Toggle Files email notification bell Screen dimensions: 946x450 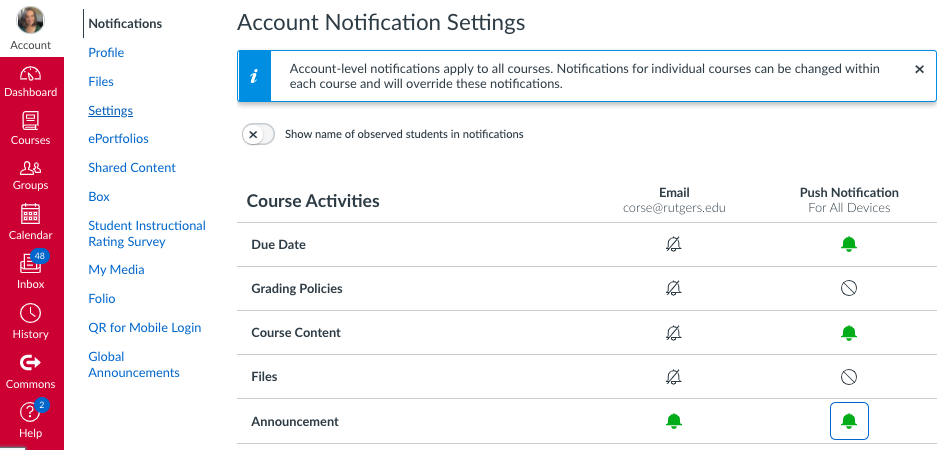674,377
